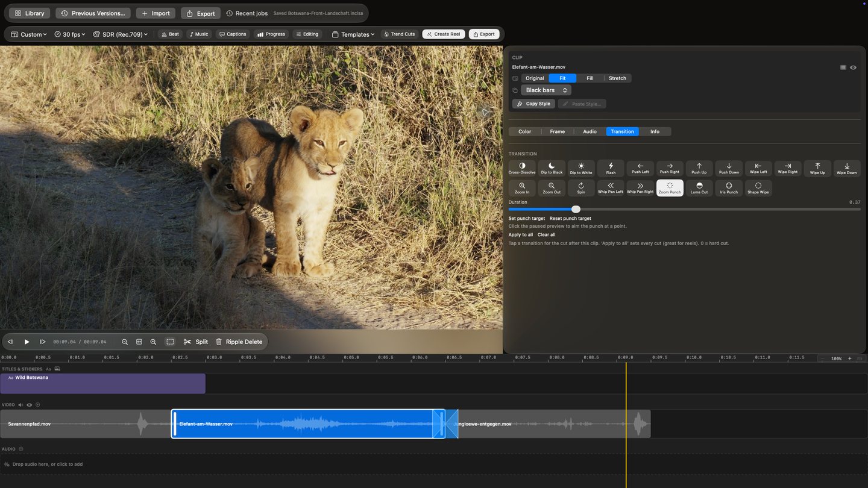Click the dashed selection rectangle icon
This screenshot has width=868, height=488.
click(x=170, y=342)
